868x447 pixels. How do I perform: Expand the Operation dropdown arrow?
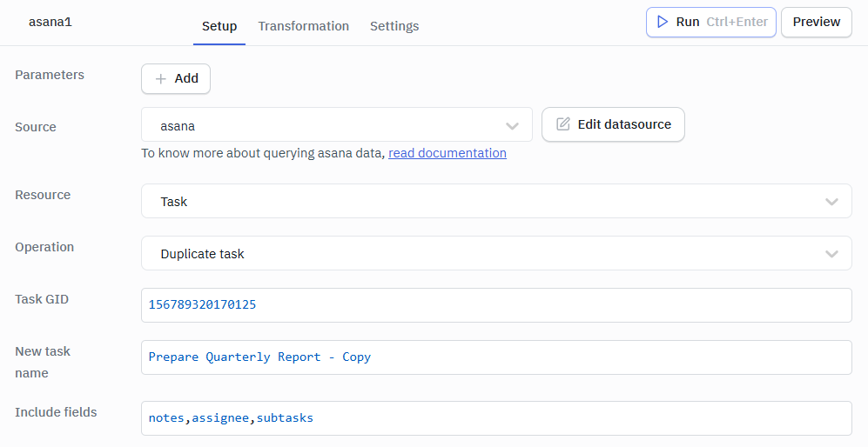click(x=831, y=254)
